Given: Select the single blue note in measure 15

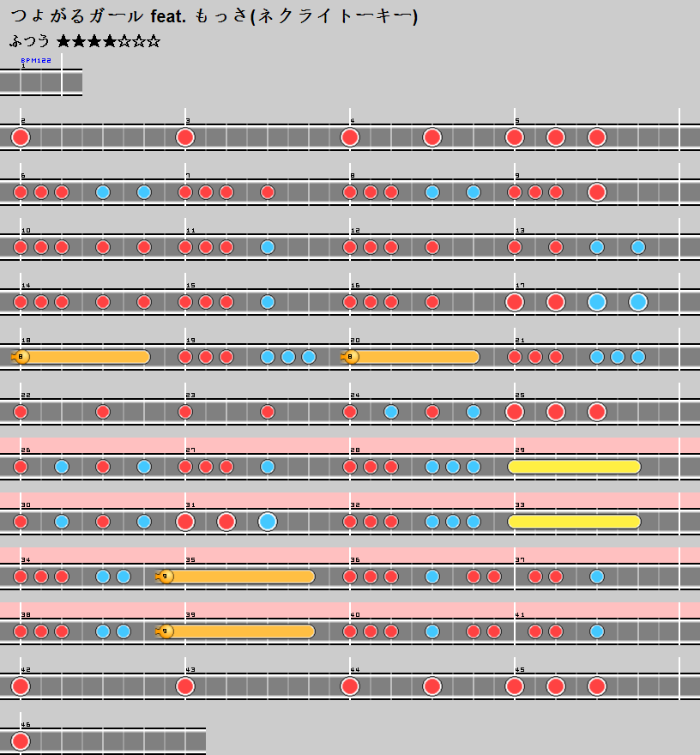Looking at the screenshot, I should (x=268, y=302).
